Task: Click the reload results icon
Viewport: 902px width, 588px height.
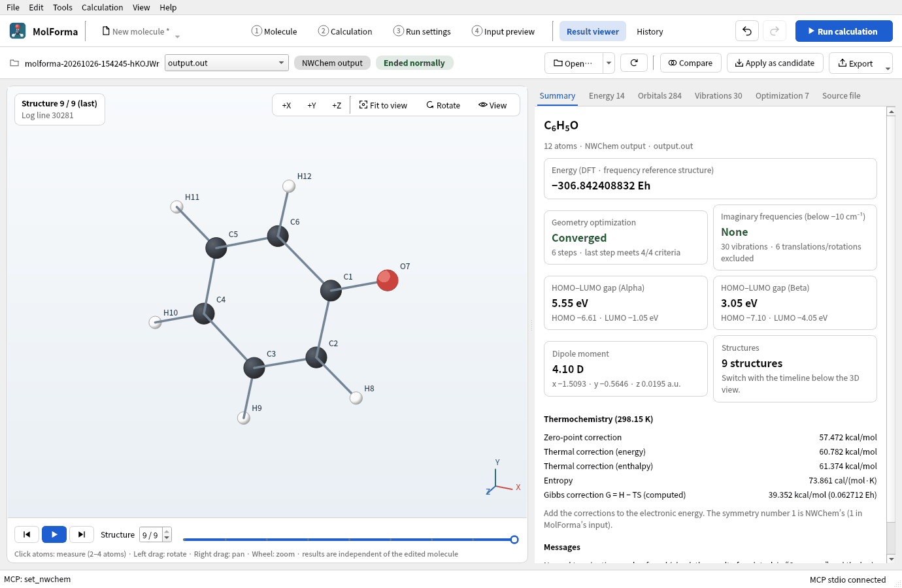Action: click(x=634, y=63)
